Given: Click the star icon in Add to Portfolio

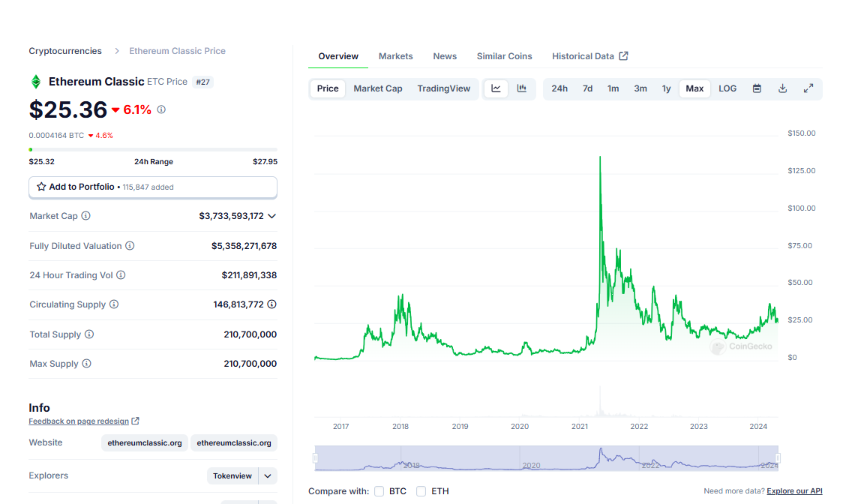Looking at the screenshot, I should (x=41, y=187).
